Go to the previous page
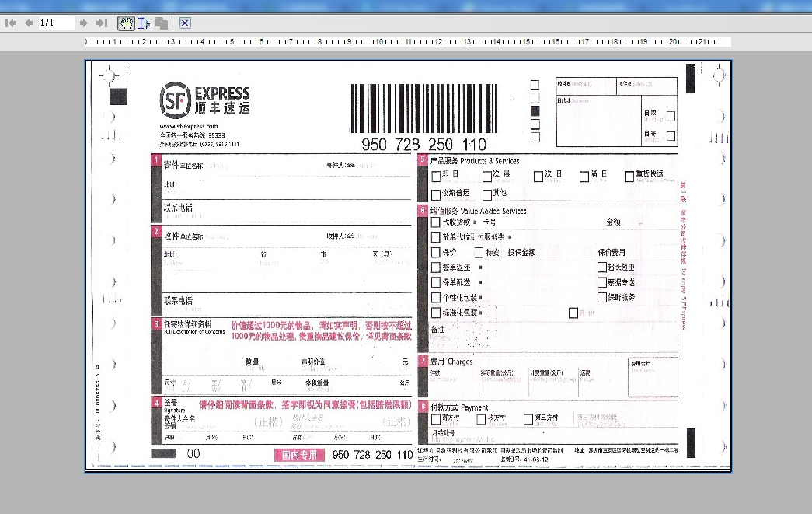 point(29,23)
